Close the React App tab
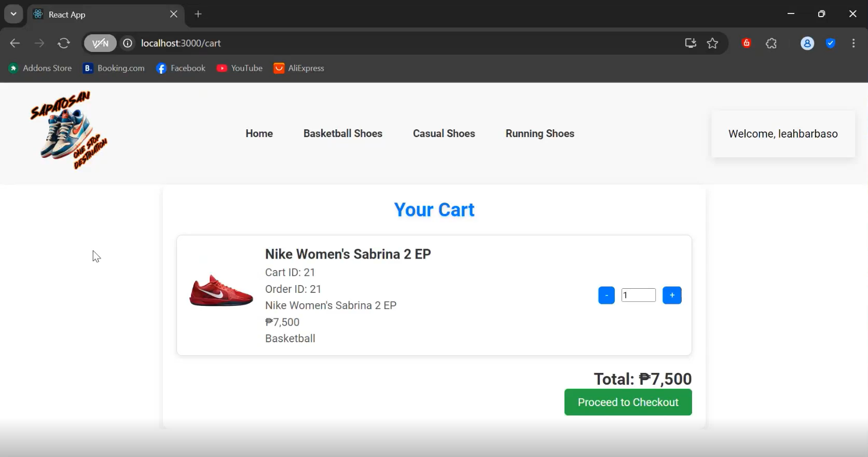Viewport: 868px width, 457px height. click(174, 14)
